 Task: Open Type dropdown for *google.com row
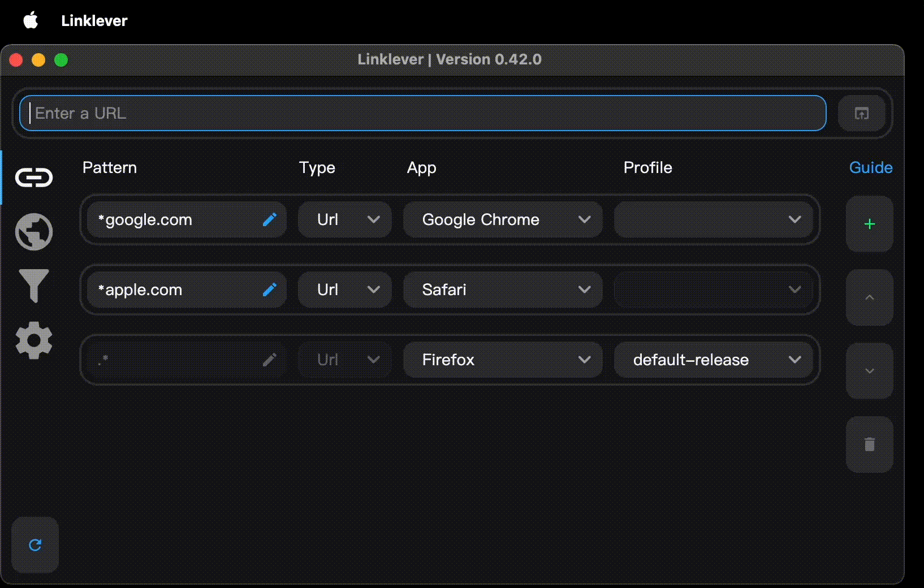(345, 219)
